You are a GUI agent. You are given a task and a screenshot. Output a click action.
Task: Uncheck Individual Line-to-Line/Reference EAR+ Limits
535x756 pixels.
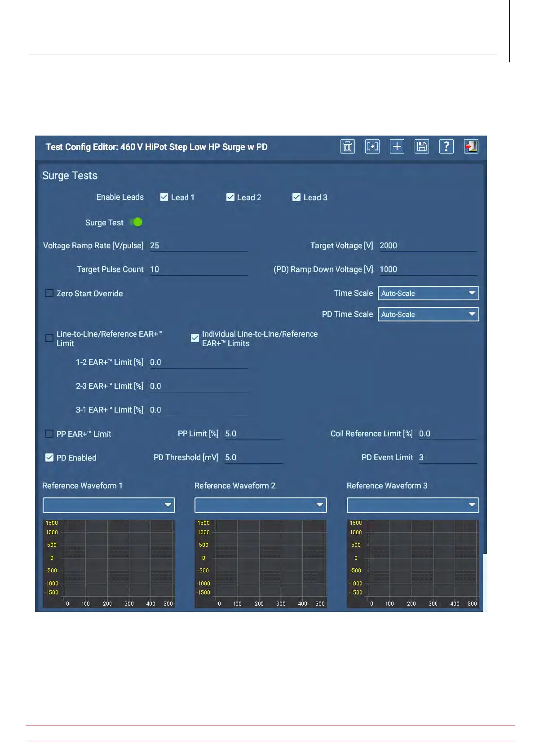point(195,338)
